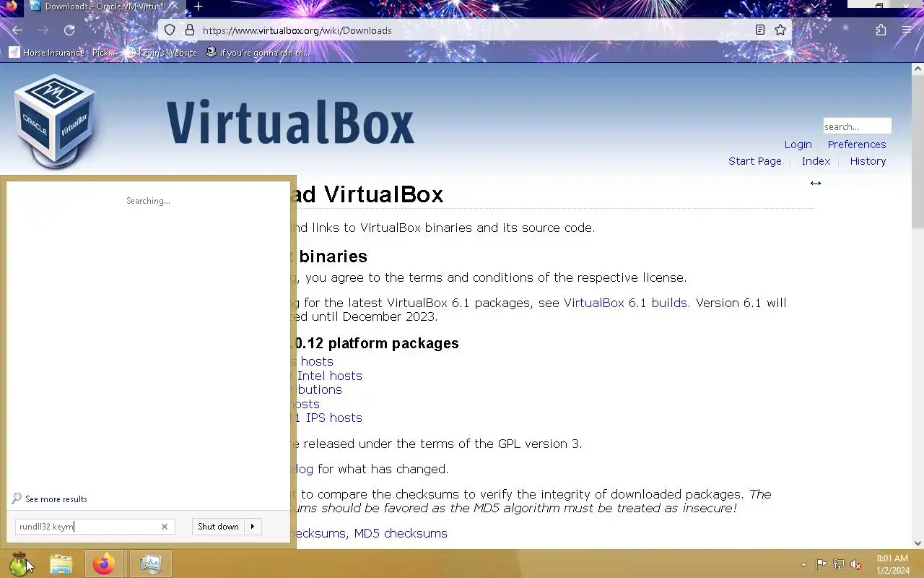
Task: List all tabs dropdown arrow
Action: coord(815,6)
